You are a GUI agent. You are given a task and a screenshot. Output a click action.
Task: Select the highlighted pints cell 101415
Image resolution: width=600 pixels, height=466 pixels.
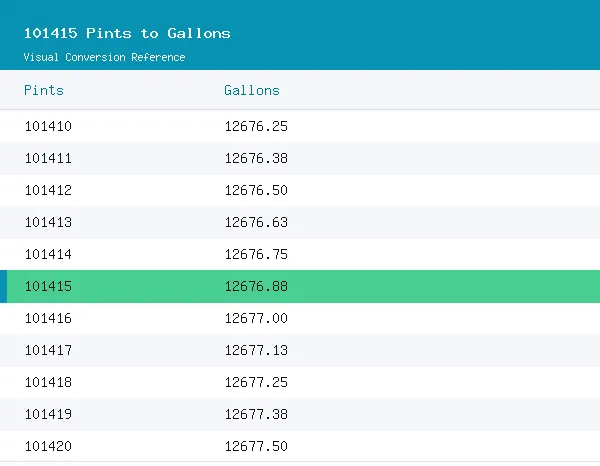coord(48,286)
